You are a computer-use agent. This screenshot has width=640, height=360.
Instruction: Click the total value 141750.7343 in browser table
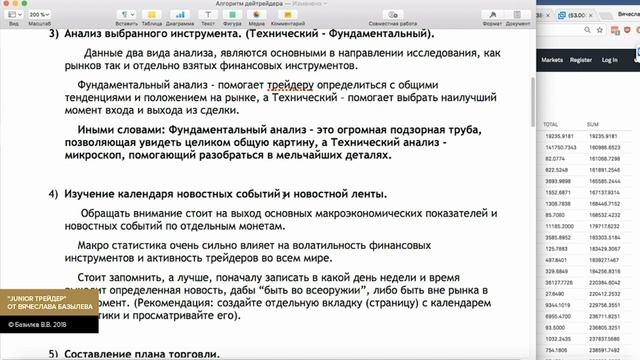[561, 147]
